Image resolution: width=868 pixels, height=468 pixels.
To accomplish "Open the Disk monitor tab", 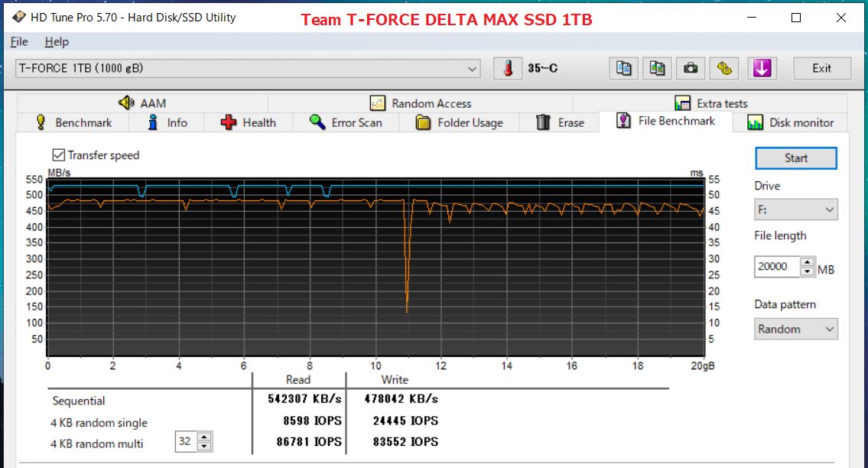I will pos(790,122).
